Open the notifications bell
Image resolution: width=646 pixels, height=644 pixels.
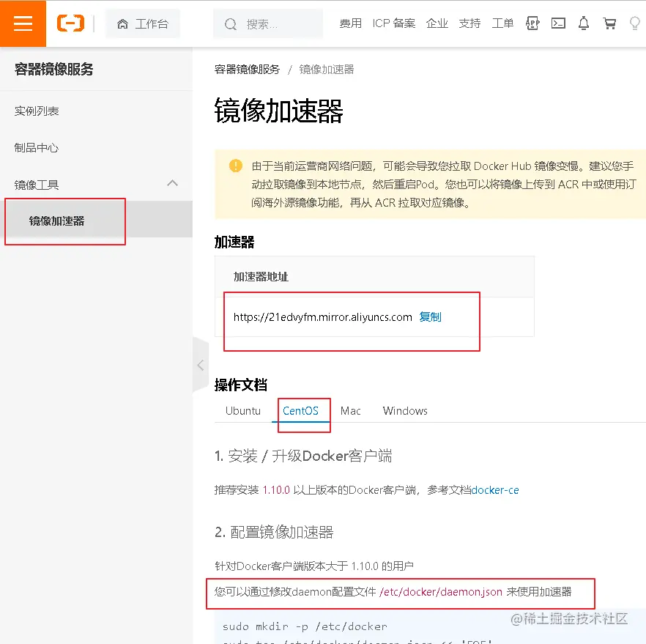click(583, 23)
